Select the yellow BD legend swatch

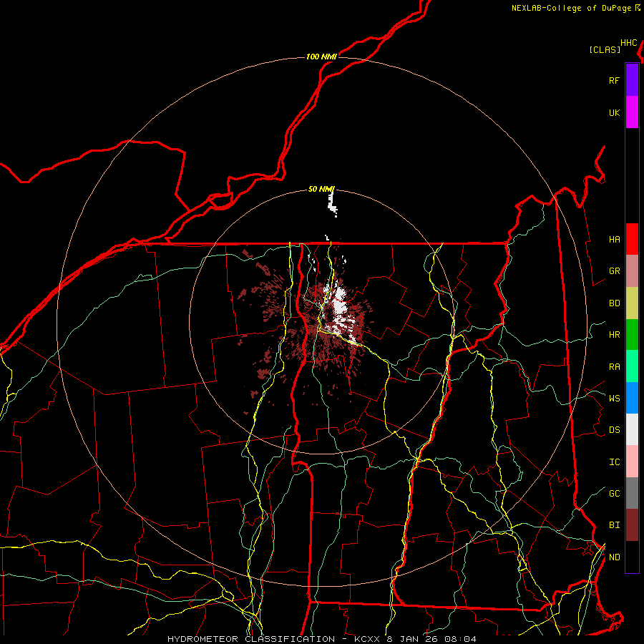click(x=632, y=303)
